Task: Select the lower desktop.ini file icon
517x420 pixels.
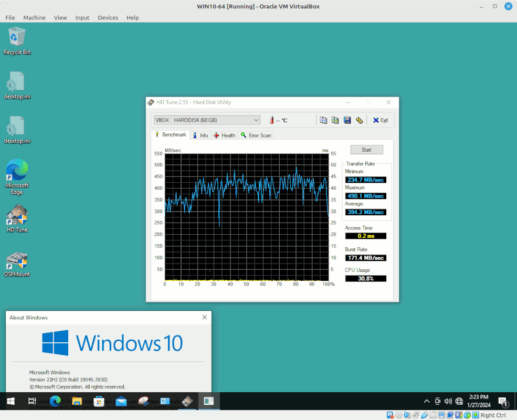Action: [x=17, y=130]
